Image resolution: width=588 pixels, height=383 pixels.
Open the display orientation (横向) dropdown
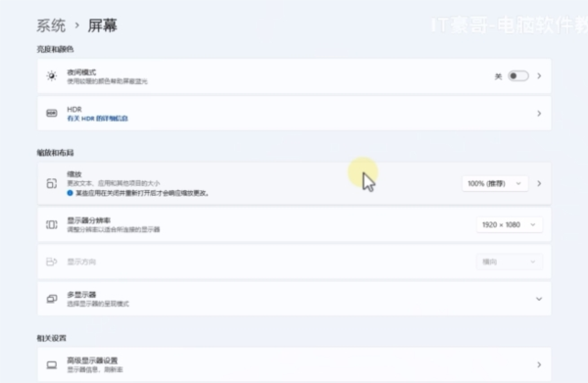click(x=510, y=262)
